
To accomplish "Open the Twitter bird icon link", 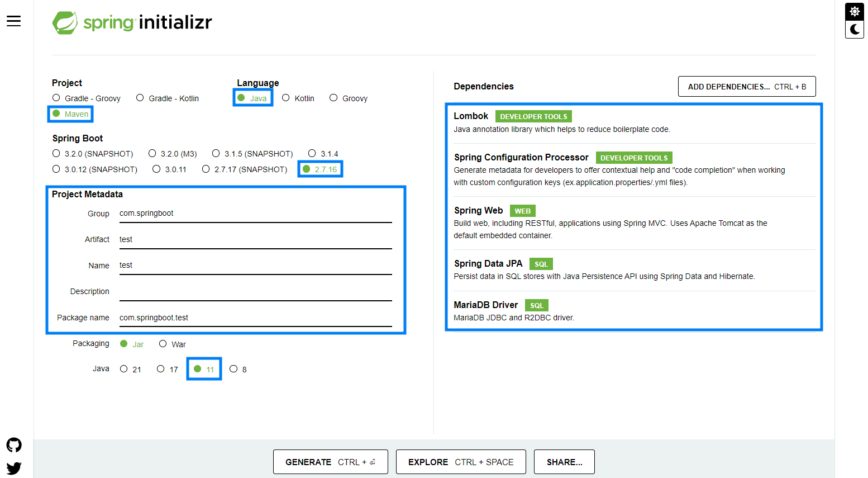I will (14, 468).
